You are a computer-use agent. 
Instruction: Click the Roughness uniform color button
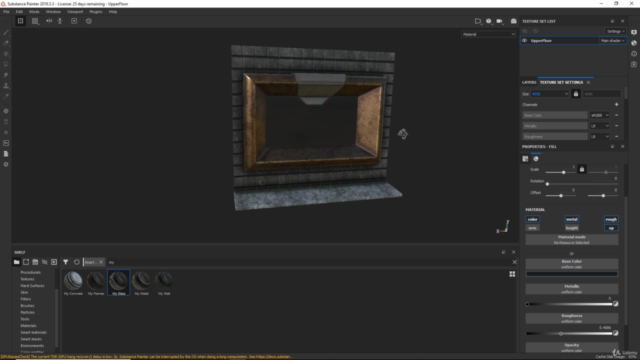[571, 318]
